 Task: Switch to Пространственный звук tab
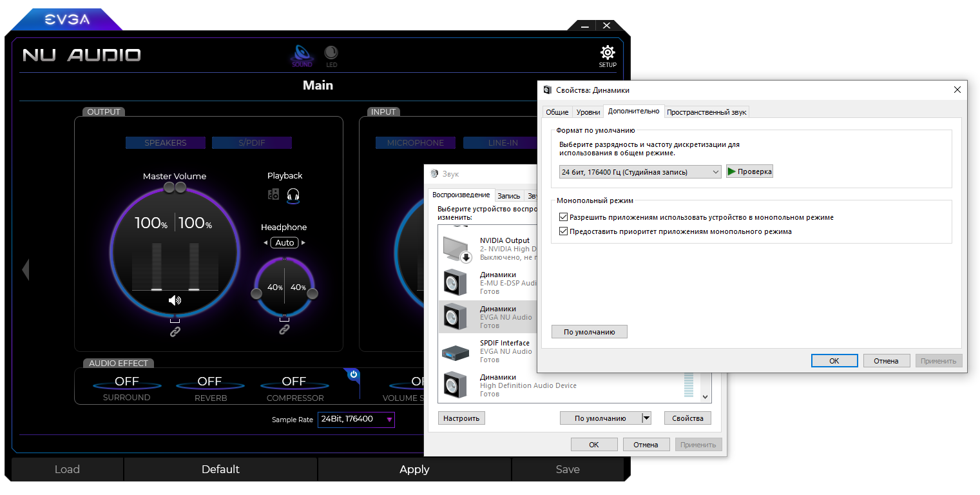pyautogui.click(x=707, y=112)
